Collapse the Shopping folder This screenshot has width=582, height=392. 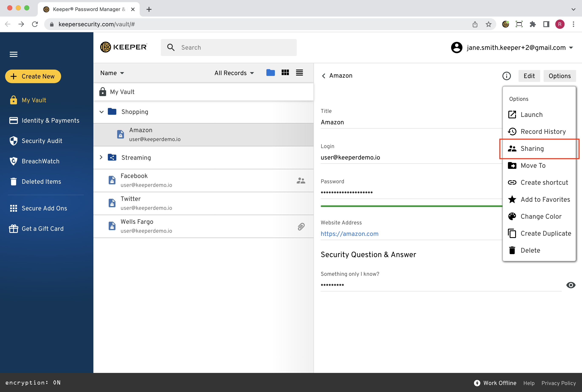(x=101, y=112)
